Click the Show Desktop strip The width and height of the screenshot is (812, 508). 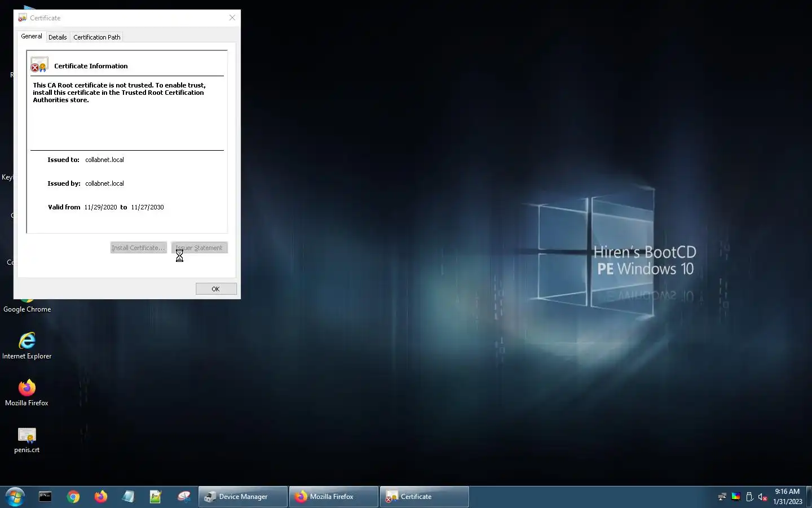click(809, 497)
